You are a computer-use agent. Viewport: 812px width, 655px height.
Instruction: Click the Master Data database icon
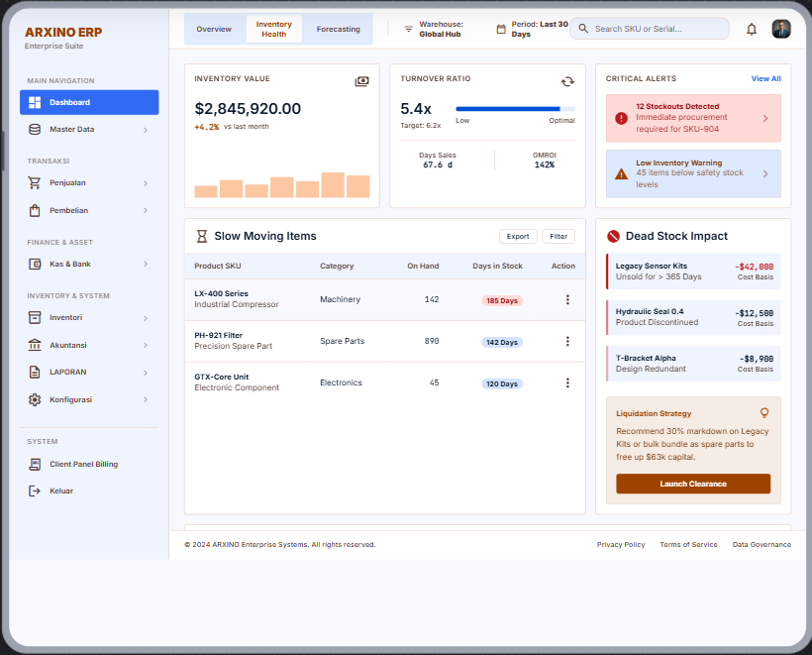(x=35, y=130)
